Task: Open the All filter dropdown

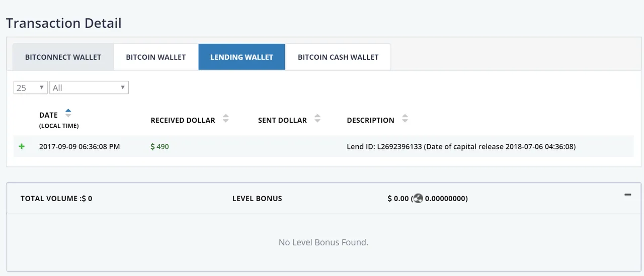Action: pos(89,87)
